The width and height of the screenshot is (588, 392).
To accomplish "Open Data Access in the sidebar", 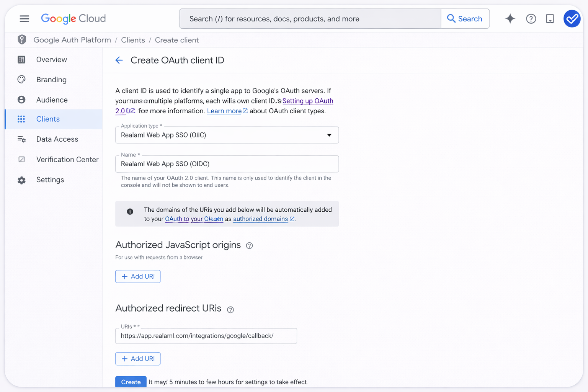I will [57, 139].
